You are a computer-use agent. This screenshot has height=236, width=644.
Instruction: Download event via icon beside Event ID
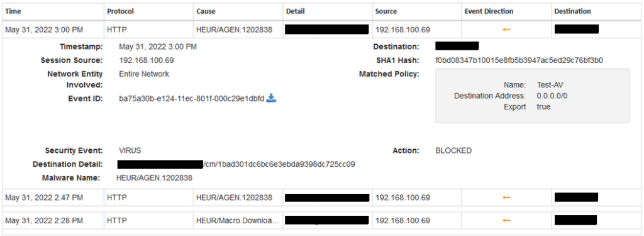click(x=271, y=98)
